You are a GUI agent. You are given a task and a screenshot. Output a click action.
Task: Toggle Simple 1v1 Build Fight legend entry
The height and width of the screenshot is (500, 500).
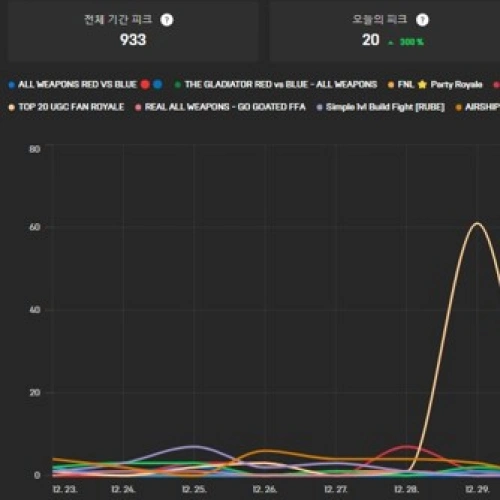380,107
